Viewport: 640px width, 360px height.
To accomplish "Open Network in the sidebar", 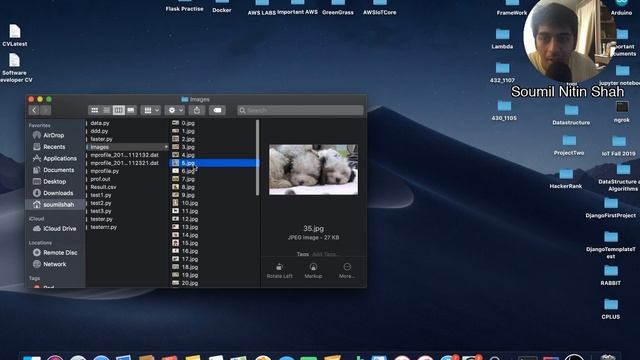I will (53, 264).
